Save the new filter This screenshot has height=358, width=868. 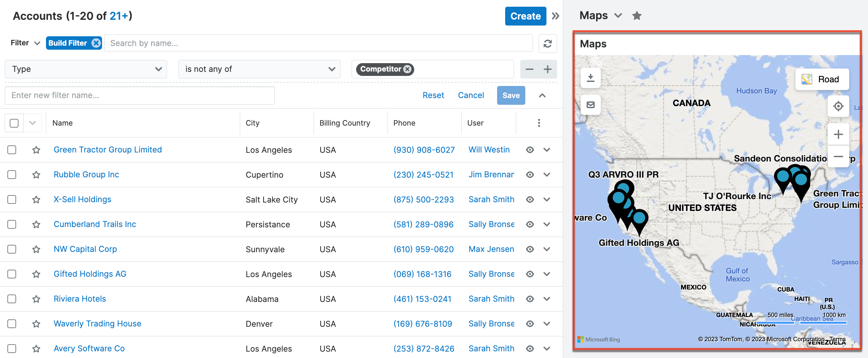click(x=511, y=95)
